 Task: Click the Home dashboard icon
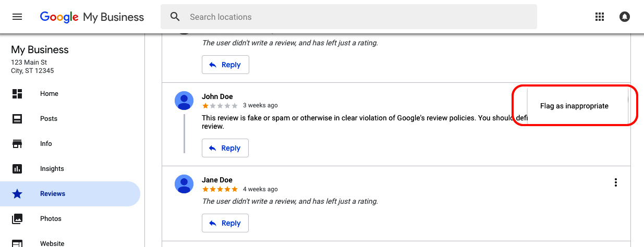point(17,94)
